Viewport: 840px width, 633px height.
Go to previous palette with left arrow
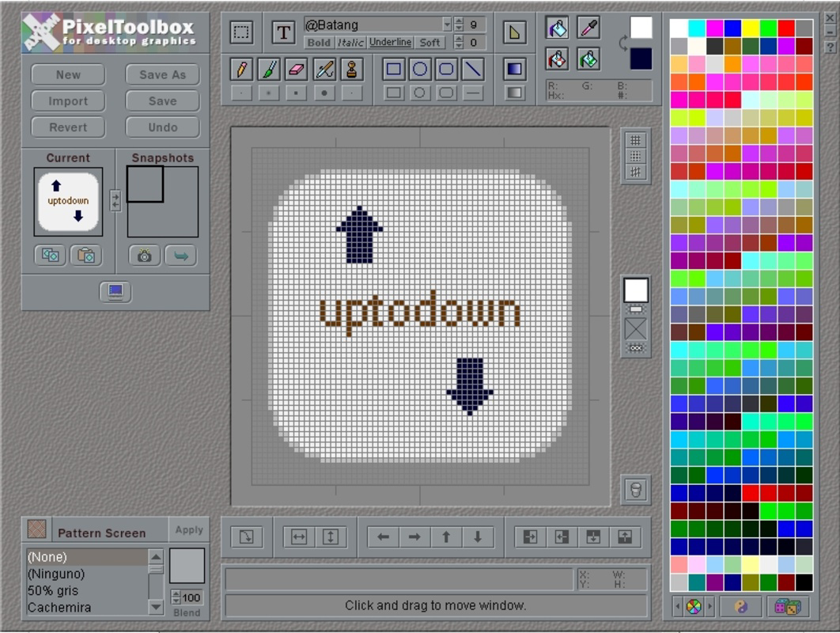click(678, 607)
